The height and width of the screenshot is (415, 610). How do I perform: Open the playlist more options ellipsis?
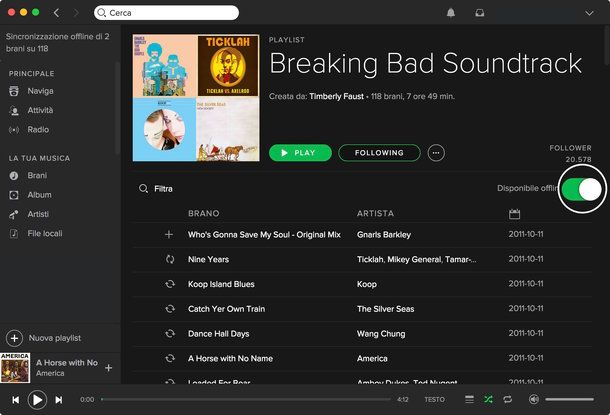[x=436, y=153]
